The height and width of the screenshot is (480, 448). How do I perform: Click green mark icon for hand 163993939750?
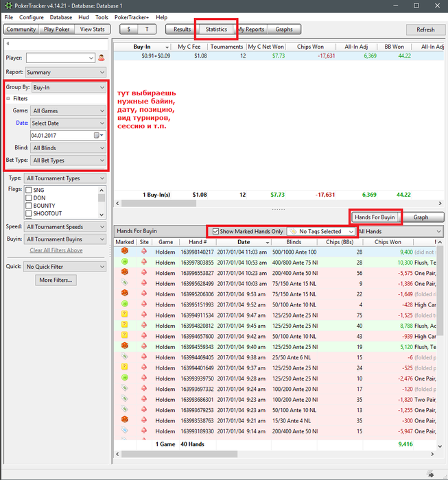pos(125,377)
